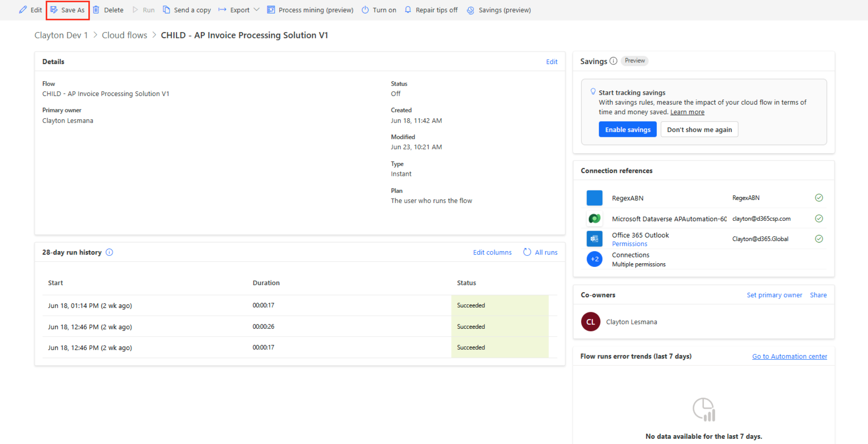Open Clayton Dev 1 breadcrumb
The height and width of the screenshot is (444, 868).
coord(61,35)
